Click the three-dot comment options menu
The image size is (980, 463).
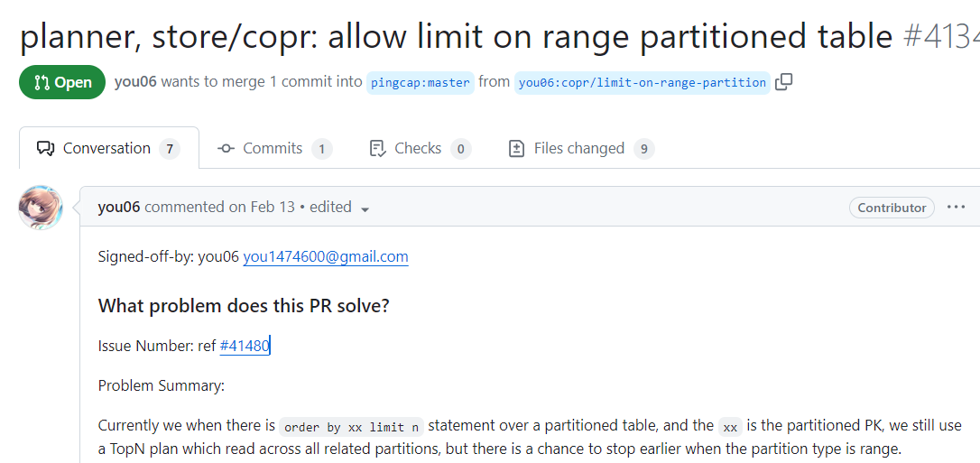[x=957, y=207]
